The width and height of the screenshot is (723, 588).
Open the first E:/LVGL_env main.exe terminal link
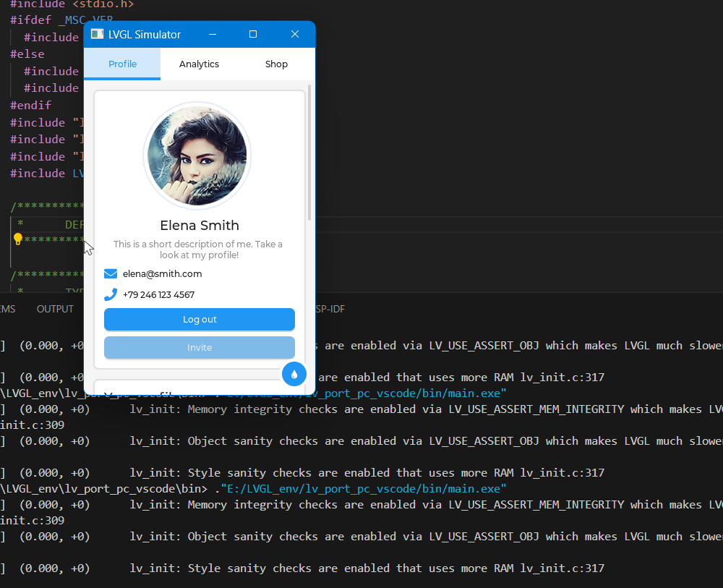coord(362,393)
